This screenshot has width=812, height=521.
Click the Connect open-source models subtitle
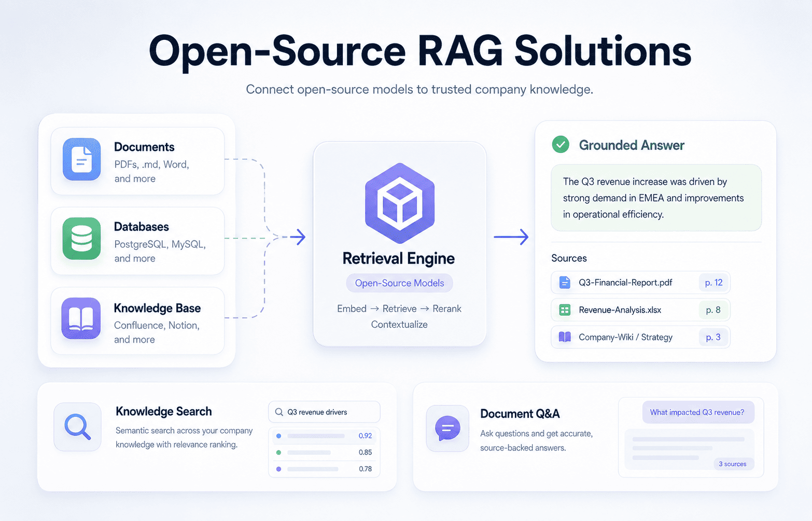click(x=419, y=89)
